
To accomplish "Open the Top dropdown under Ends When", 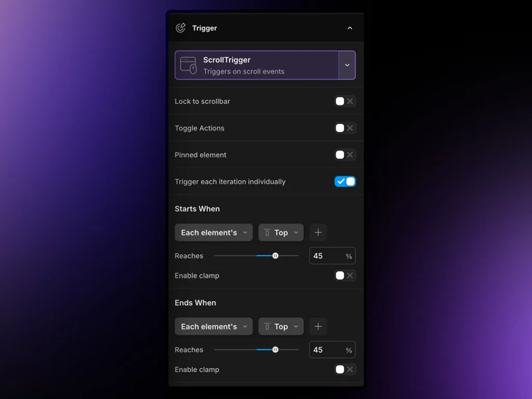I will click(281, 327).
